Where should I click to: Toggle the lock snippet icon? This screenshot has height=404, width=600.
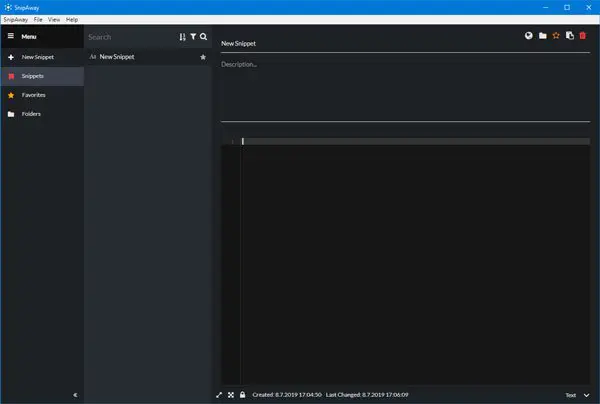coord(243,394)
